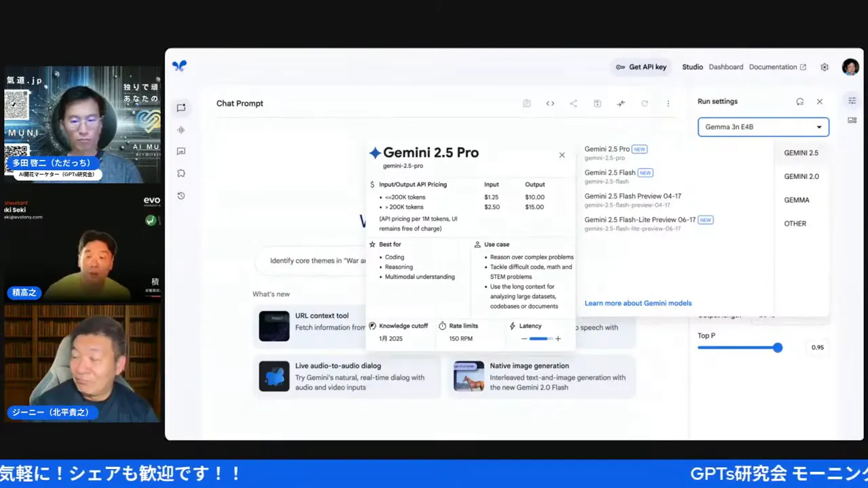
Task: Click the Latency indicator bar
Action: pos(540,339)
